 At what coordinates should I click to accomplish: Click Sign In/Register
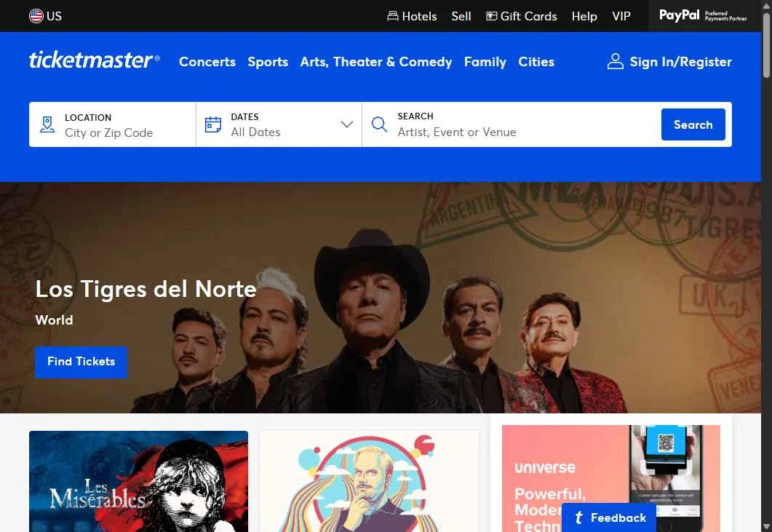[x=680, y=62]
